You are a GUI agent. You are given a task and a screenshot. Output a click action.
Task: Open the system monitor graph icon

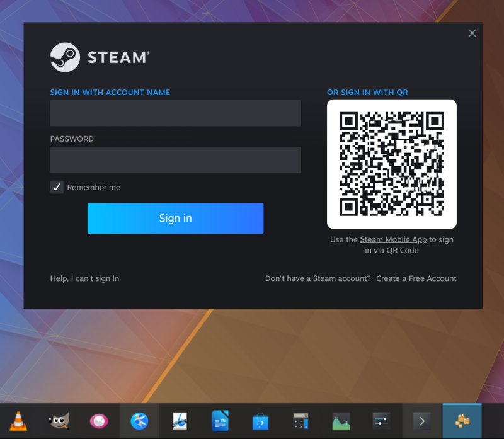pyautogui.click(x=341, y=421)
